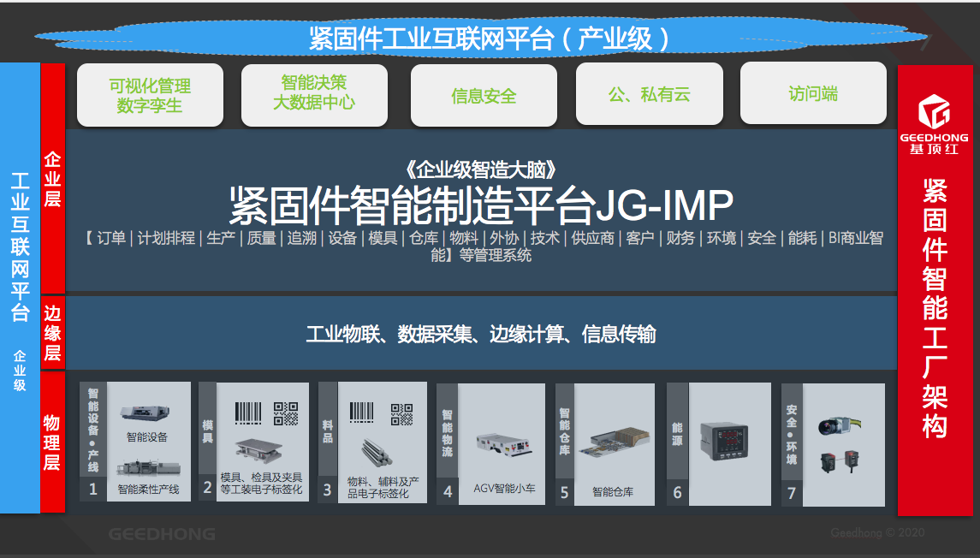Viewport: 980px width, 558px height.
Task: Click the vertical 能源 label
Action: [x=677, y=434]
